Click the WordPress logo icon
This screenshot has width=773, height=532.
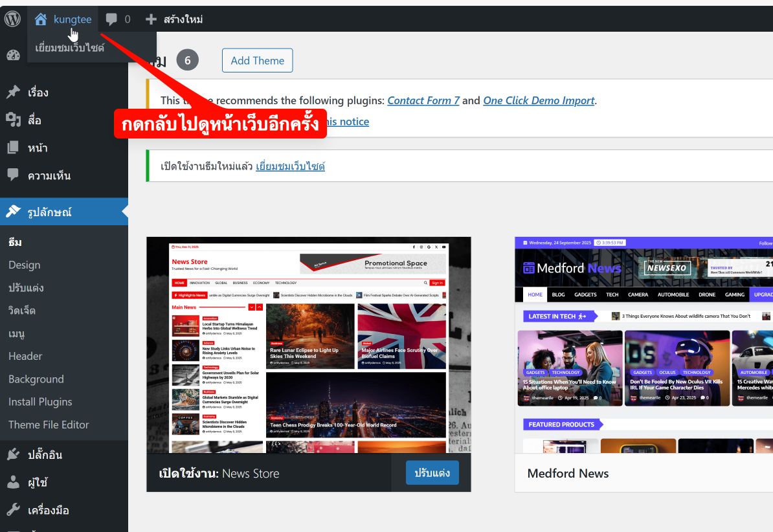click(x=13, y=19)
